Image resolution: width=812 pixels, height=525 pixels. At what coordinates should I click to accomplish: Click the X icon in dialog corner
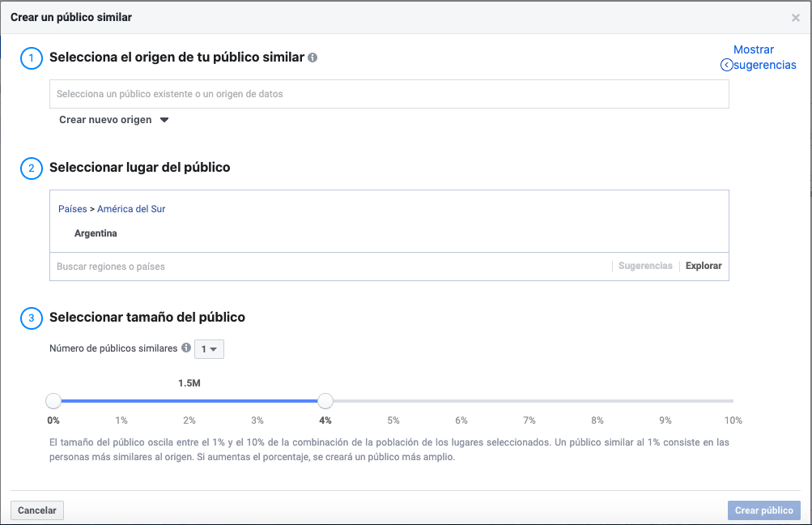pyautogui.click(x=795, y=16)
